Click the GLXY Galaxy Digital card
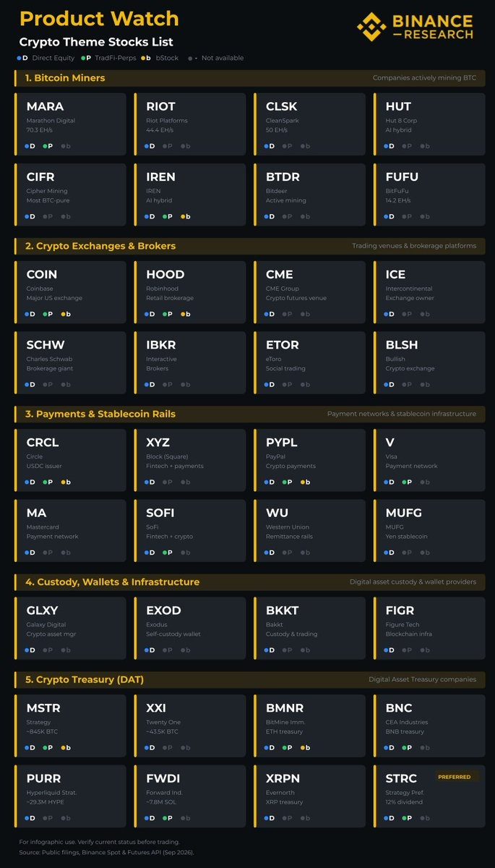 pos(69,629)
